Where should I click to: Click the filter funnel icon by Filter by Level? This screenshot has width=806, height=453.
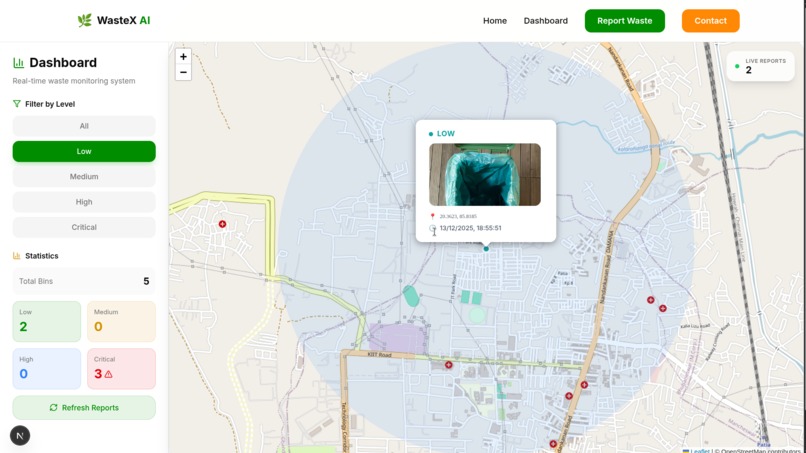click(x=16, y=104)
